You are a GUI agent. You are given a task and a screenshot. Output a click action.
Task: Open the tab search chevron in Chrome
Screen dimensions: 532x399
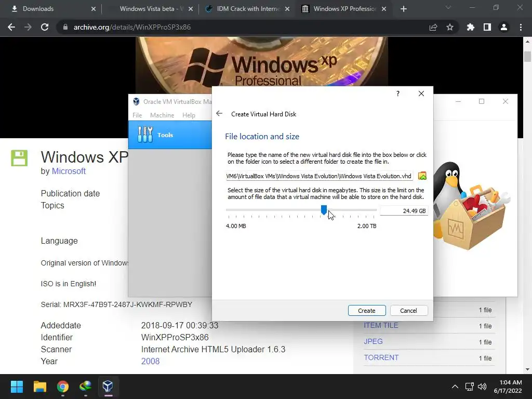coord(448,7)
